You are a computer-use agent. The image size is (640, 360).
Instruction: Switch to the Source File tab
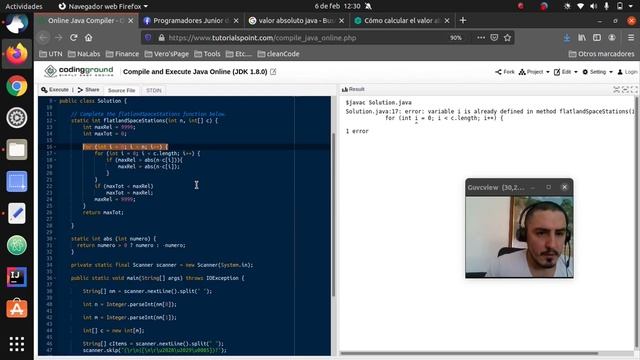(121, 90)
